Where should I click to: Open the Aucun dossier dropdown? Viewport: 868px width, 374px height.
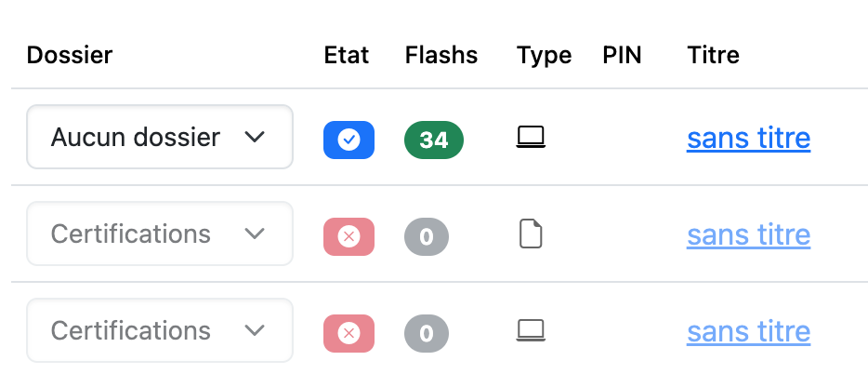coord(159,138)
